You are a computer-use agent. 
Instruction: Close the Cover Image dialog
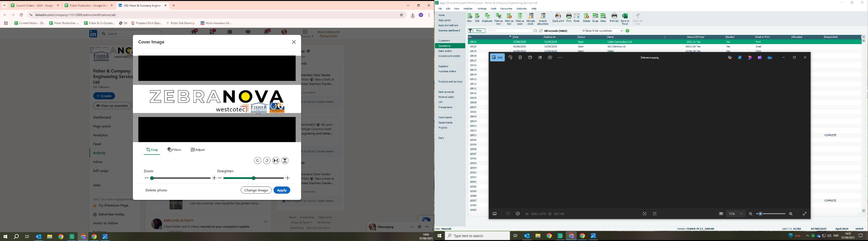pyautogui.click(x=294, y=42)
